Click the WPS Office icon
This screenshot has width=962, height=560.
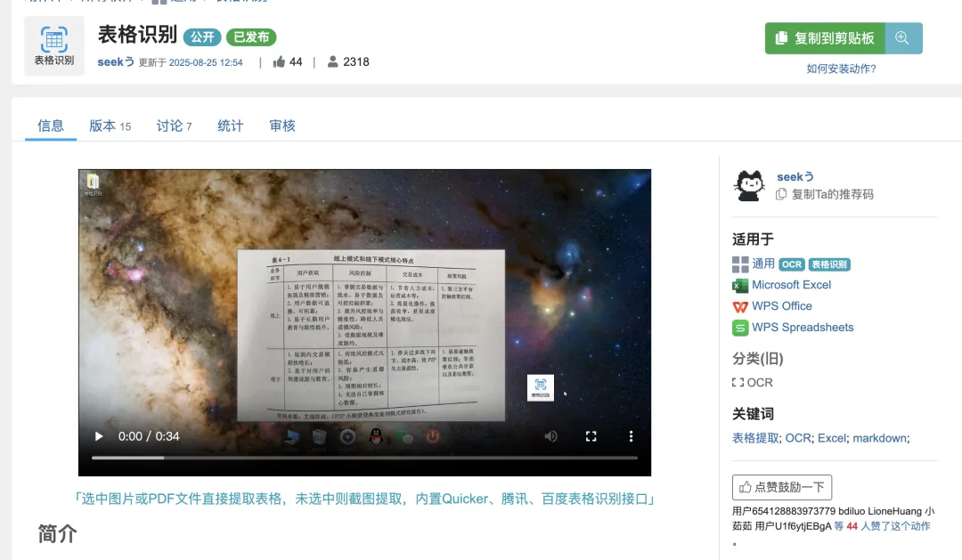click(740, 306)
